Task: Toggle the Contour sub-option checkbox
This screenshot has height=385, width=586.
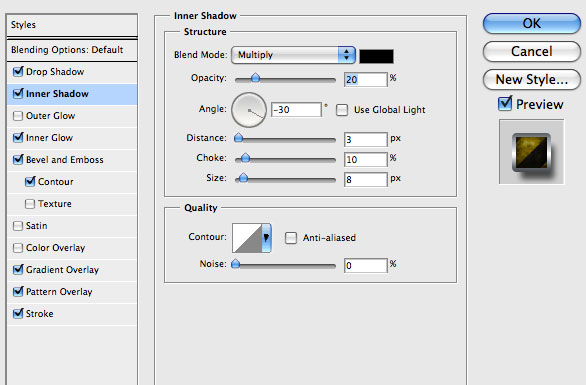Action: click(x=30, y=182)
